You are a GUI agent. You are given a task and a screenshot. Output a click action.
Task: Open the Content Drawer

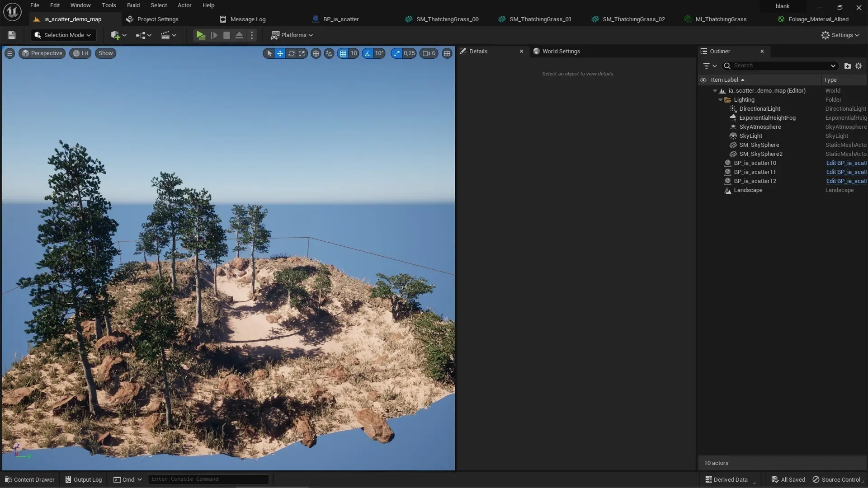[30, 479]
